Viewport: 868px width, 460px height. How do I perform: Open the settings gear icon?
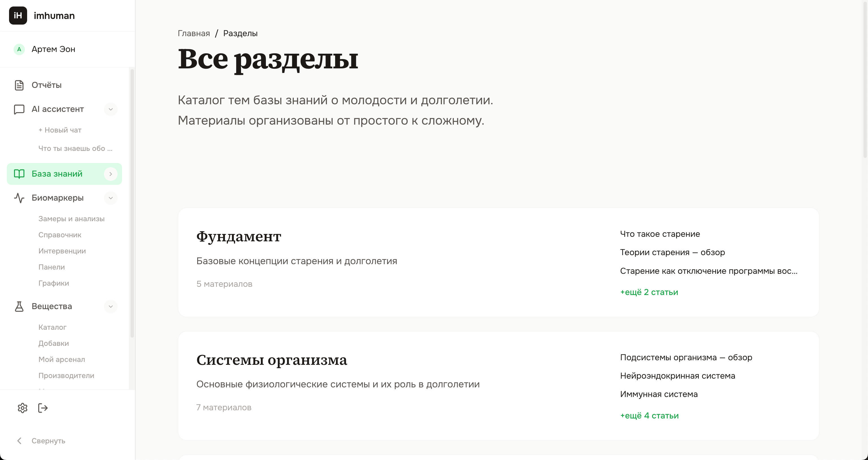coord(22,408)
